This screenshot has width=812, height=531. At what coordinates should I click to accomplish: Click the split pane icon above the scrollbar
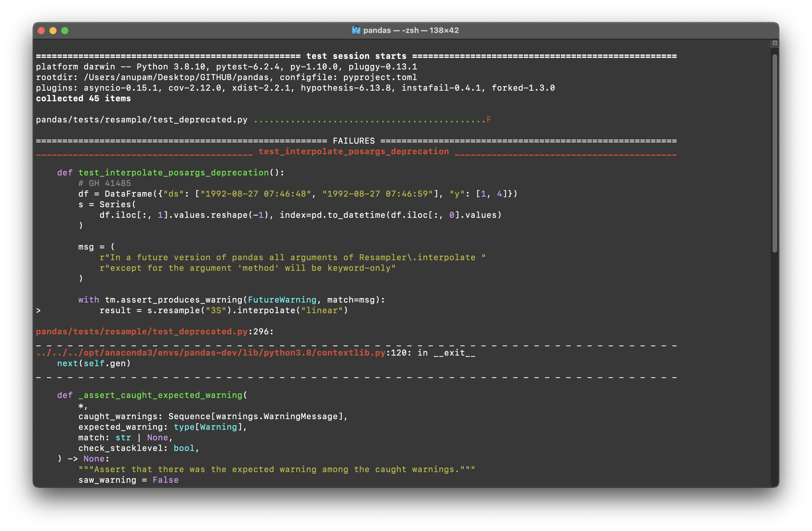[775, 43]
